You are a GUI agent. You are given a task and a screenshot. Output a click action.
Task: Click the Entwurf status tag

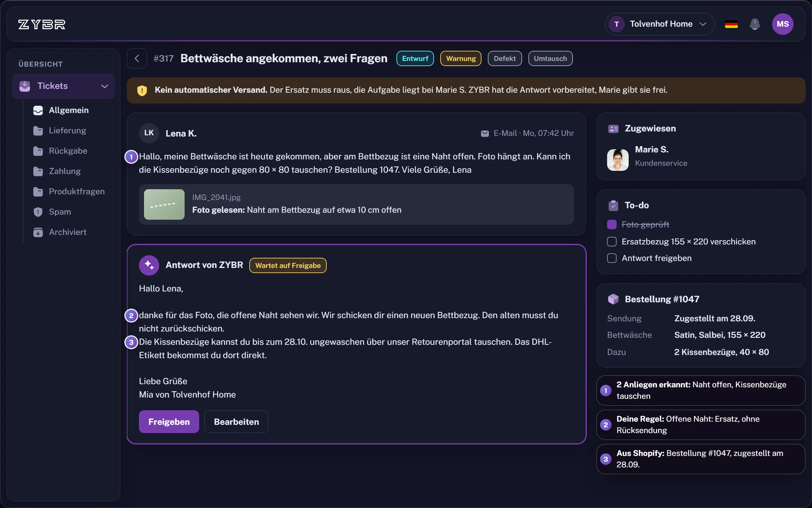point(415,58)
